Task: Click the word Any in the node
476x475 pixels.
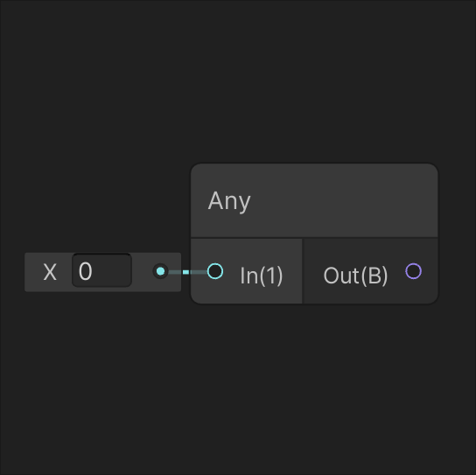Action: click(x=229, y=201)
